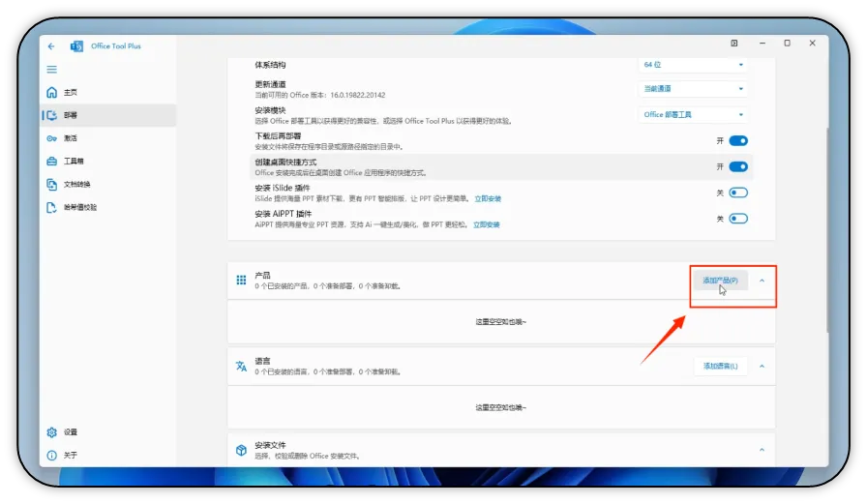Image resolution: width=867 pixels, height=504 pixels.
Task: Click the command box icon left of minimize
Action: 734,44
